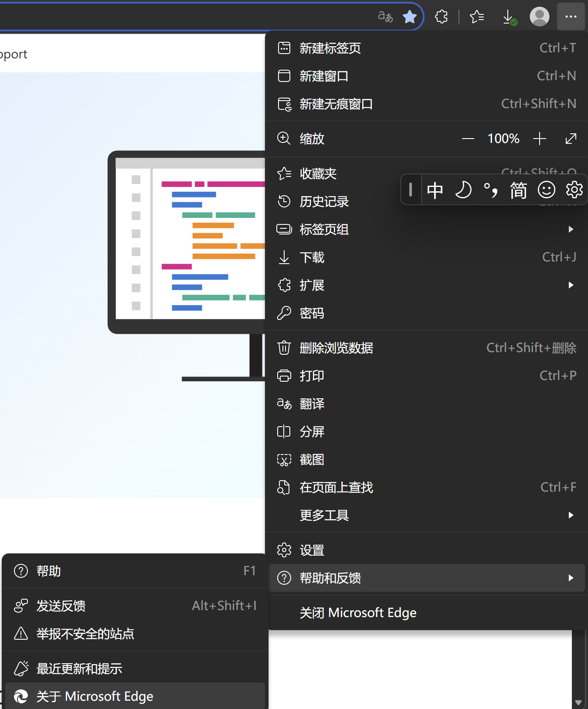Screen dimensions: 588x709
Task: Open the Extensions puzzle toolbar icon
Action: pyautogui.click(x=441, y=17)
